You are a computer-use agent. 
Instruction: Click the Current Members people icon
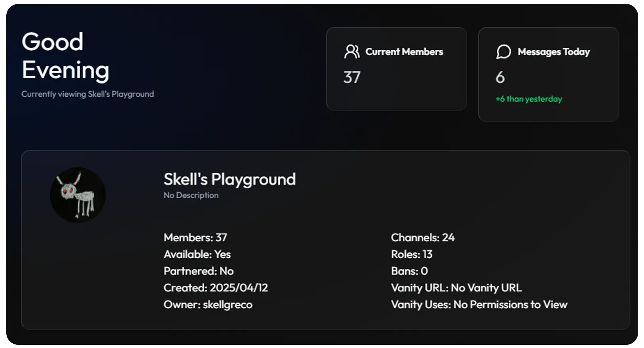351,51
